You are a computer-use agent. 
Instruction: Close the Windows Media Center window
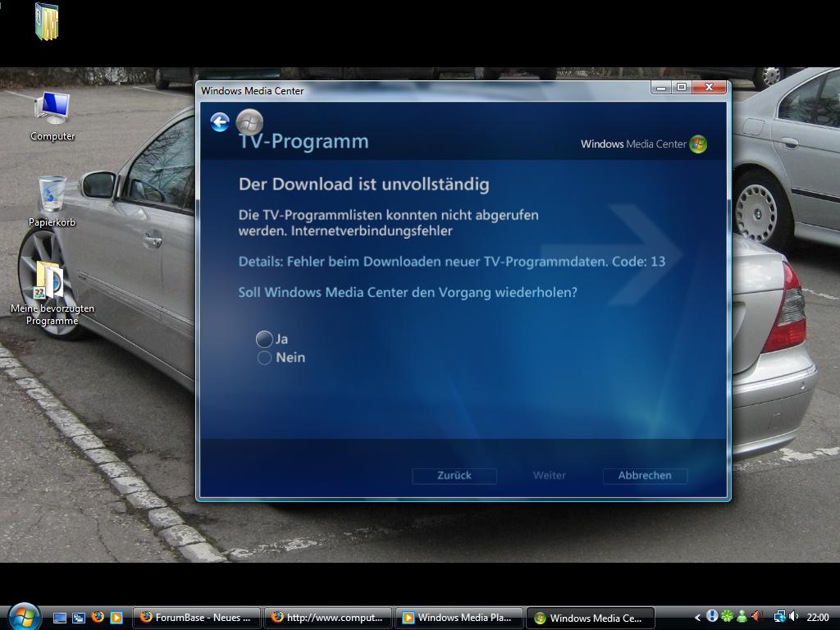709,87
